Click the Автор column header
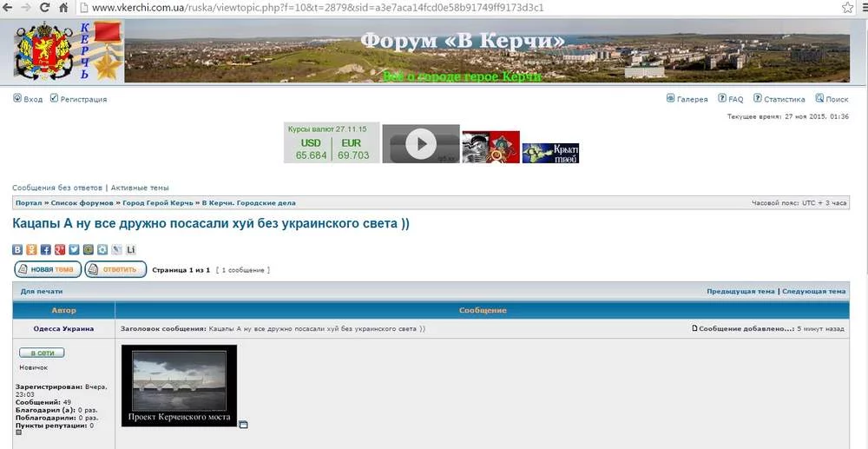 click(x=63, y=311)
